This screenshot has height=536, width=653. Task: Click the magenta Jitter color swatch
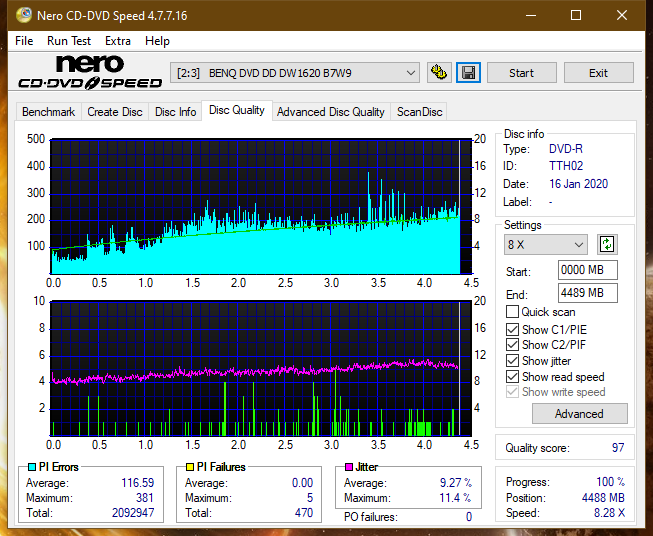coord(349,467)
